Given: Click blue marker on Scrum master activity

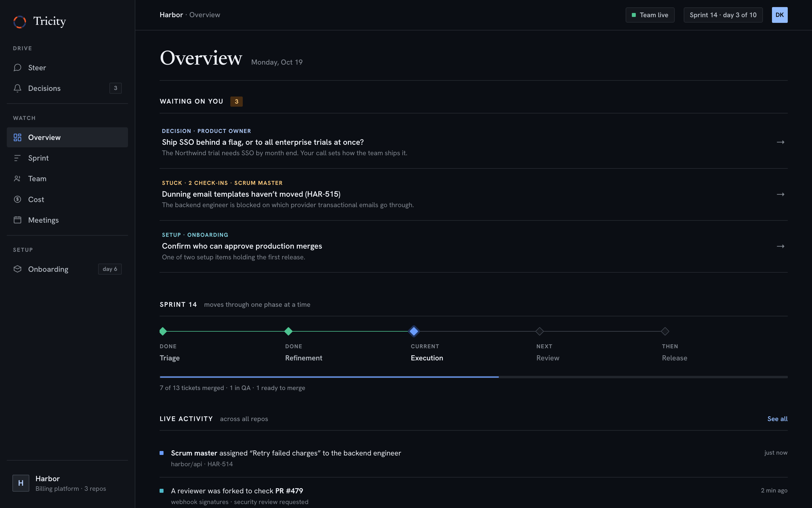Looking at the screenshot, I should point(162,453).
